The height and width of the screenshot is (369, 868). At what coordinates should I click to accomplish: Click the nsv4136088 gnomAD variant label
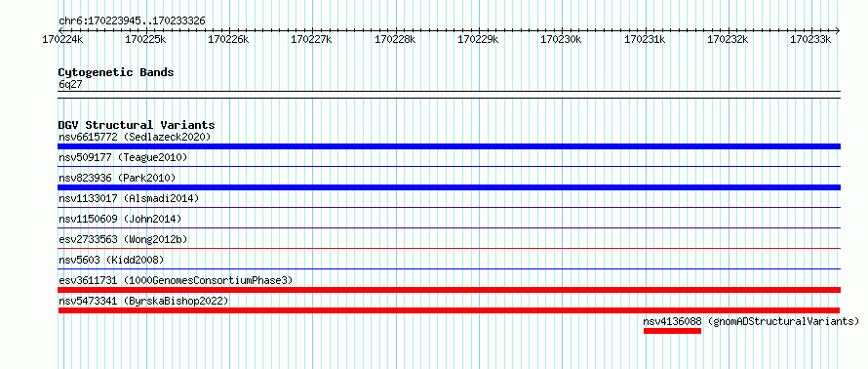click(751, 321)
